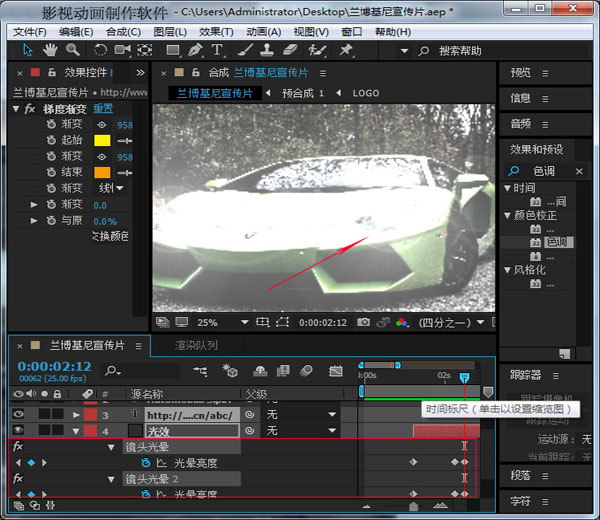This screenshot has width=600, height=520.
Task: Take a snapshot with camera icon
Action: pyautogui.click(x=363, y=322)
